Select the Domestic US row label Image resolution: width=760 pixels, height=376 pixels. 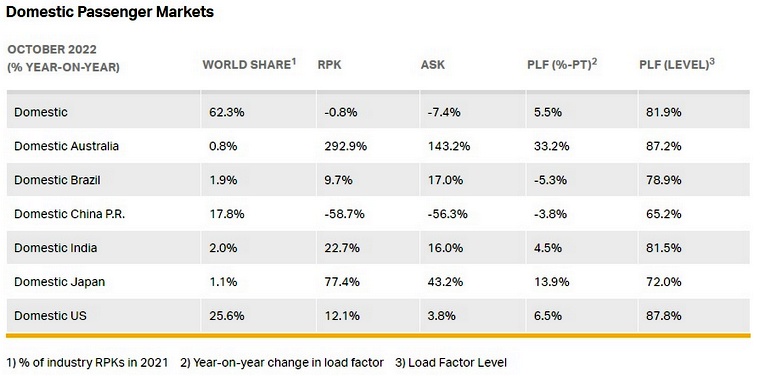click(50, 315)
